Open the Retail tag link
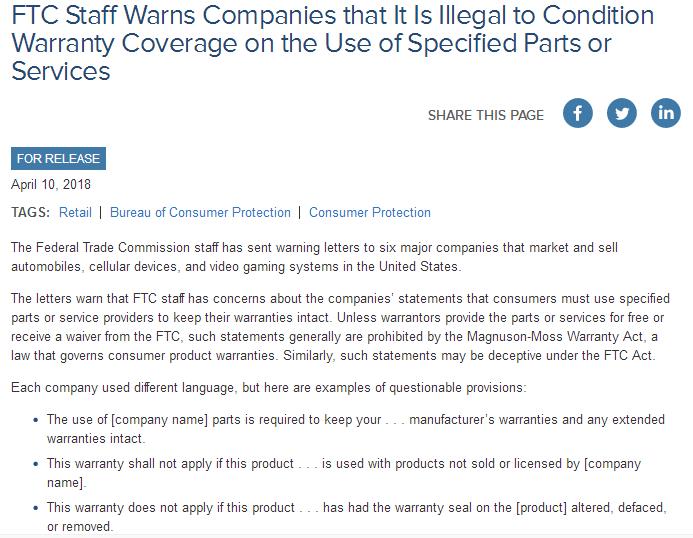Image resolution: width=693 pixels, height=538 pixels. (x=75, y=212)
